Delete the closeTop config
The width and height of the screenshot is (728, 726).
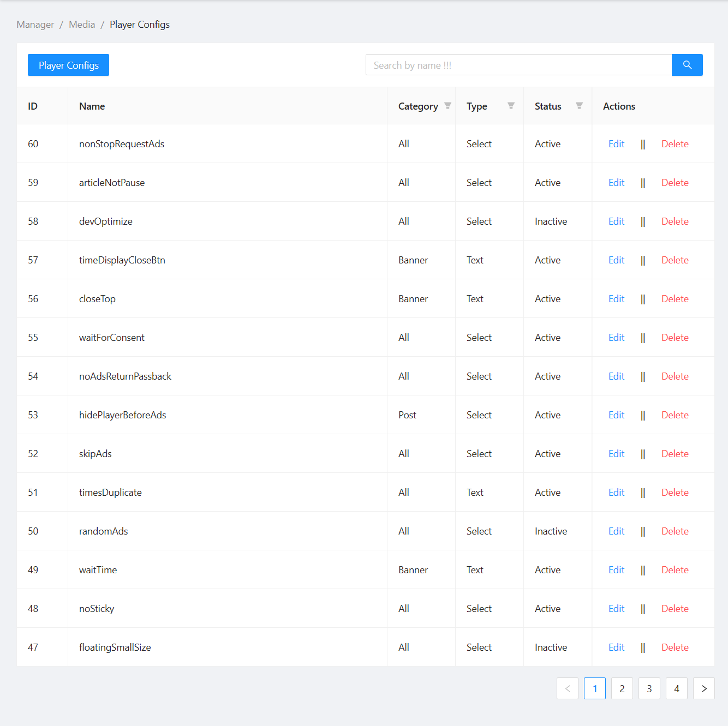(675, 299)
